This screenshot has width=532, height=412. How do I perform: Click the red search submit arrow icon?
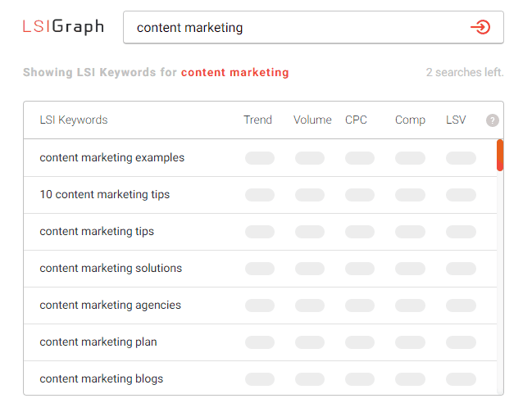(480, 27)
